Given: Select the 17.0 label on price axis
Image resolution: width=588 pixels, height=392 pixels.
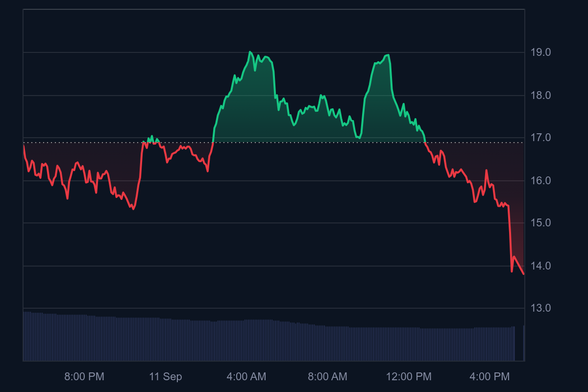Looking at the screenshot, I should click(540, 138).
